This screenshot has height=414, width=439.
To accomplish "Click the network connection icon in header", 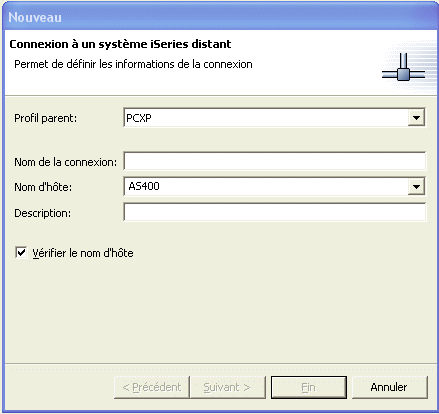I will tap(403, 67).
